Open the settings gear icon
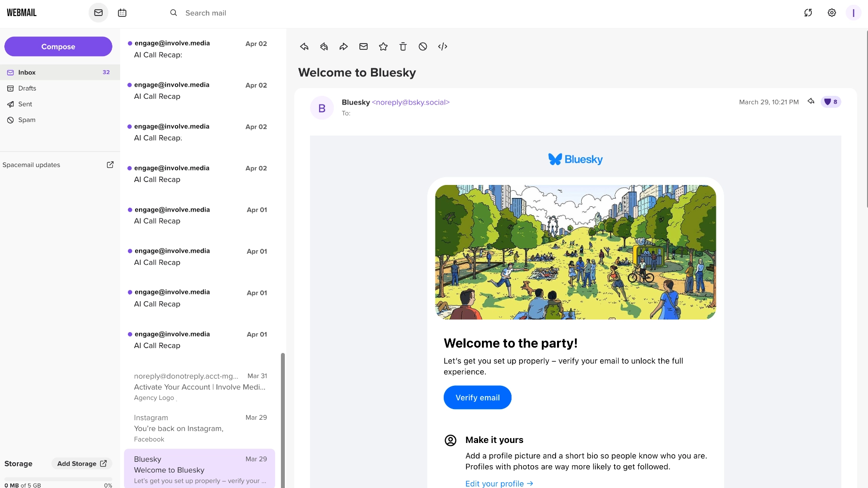The height and width of the screenshot is (488, 868). click(x=832, y=13)
